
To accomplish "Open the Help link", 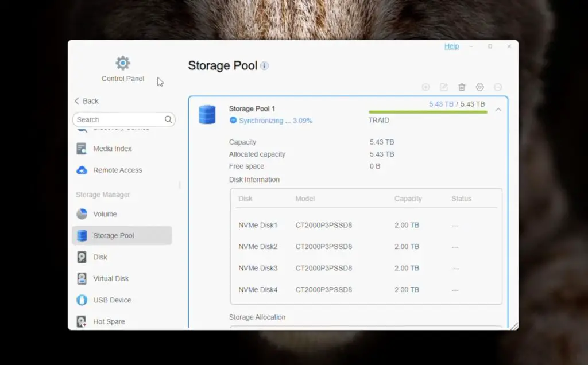I will click(x=451, y=46).
